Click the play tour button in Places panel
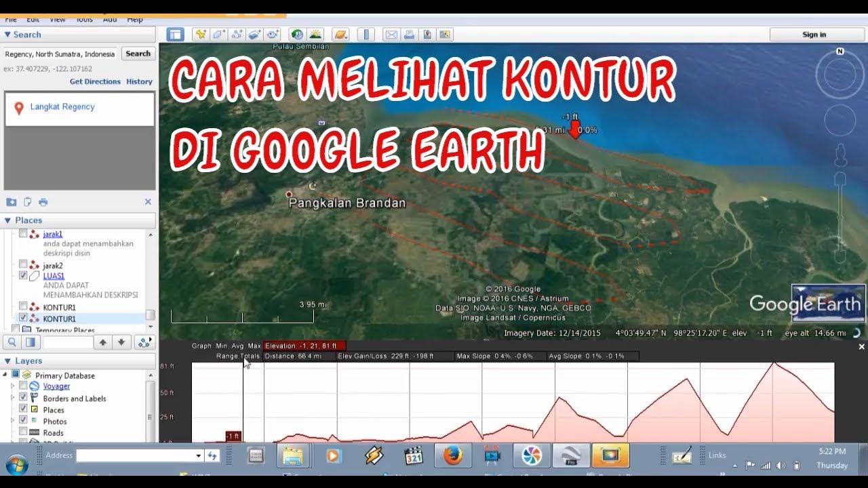 [x=144, y=342]
